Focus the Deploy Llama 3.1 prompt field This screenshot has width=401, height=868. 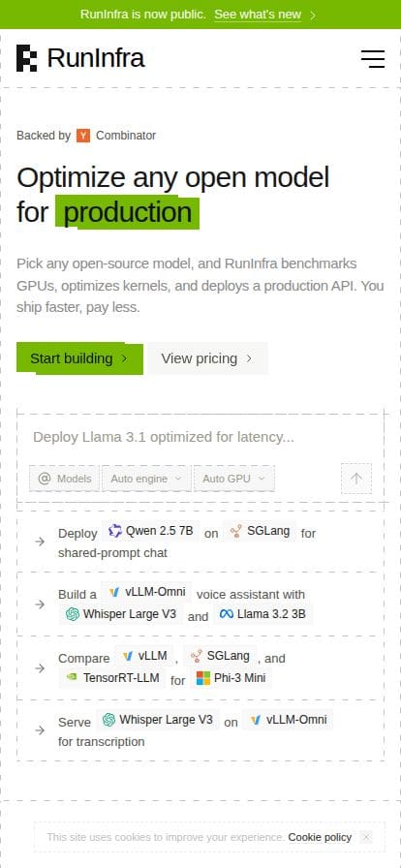(200, 437)
